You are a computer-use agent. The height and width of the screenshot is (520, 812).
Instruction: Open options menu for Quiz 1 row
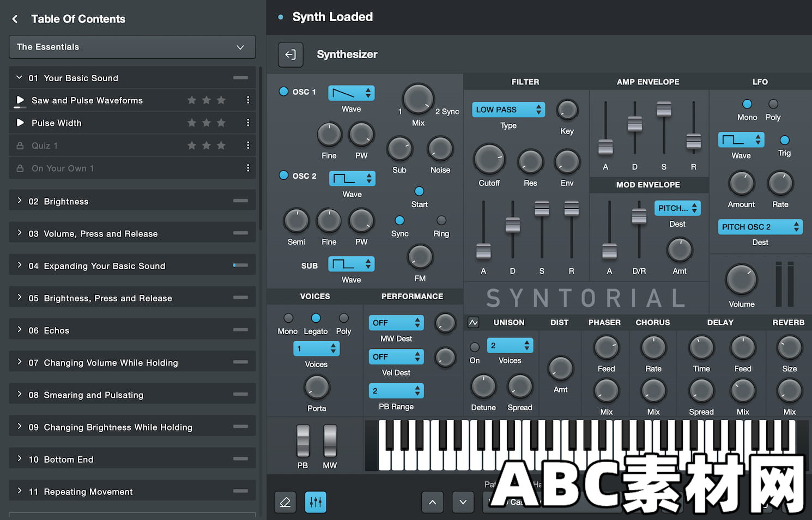(248, 146)
